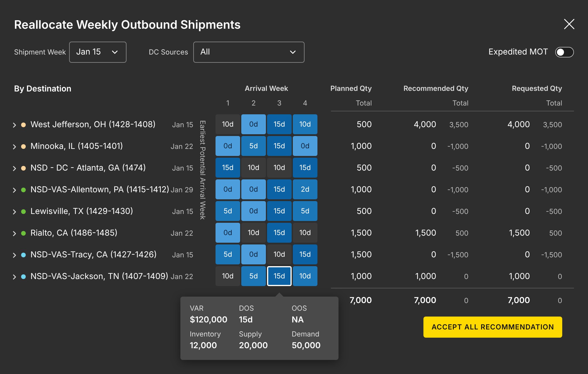The height and width of the screenshot is (374, 588).
Task: Click West Jefferson recommended quantity 4,000
Action: click(x=425, y=124)
